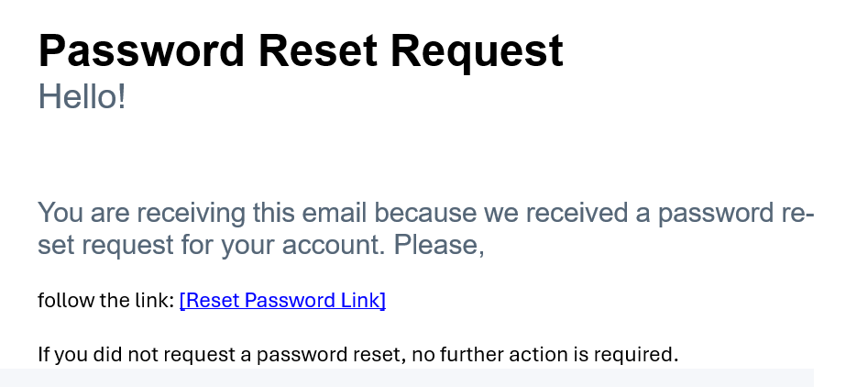Click the Password Reset Request heading
Screen dimensions: 868x387
tap(301, 51)
